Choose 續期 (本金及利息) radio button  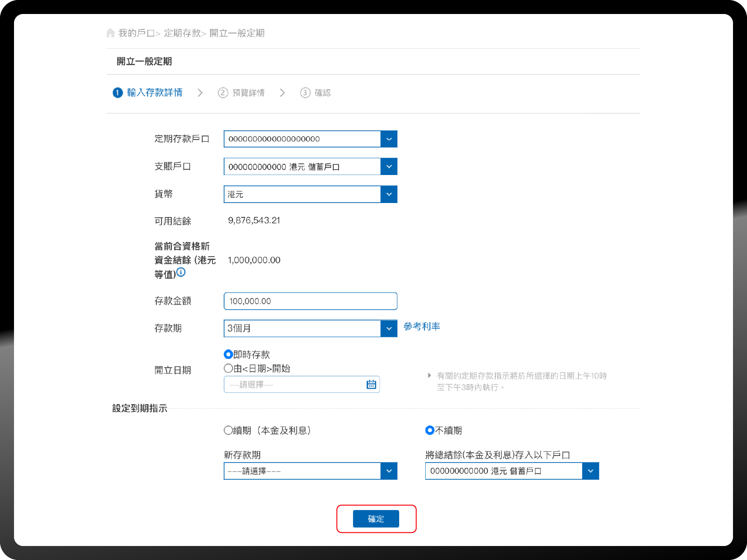pos(228,430)
